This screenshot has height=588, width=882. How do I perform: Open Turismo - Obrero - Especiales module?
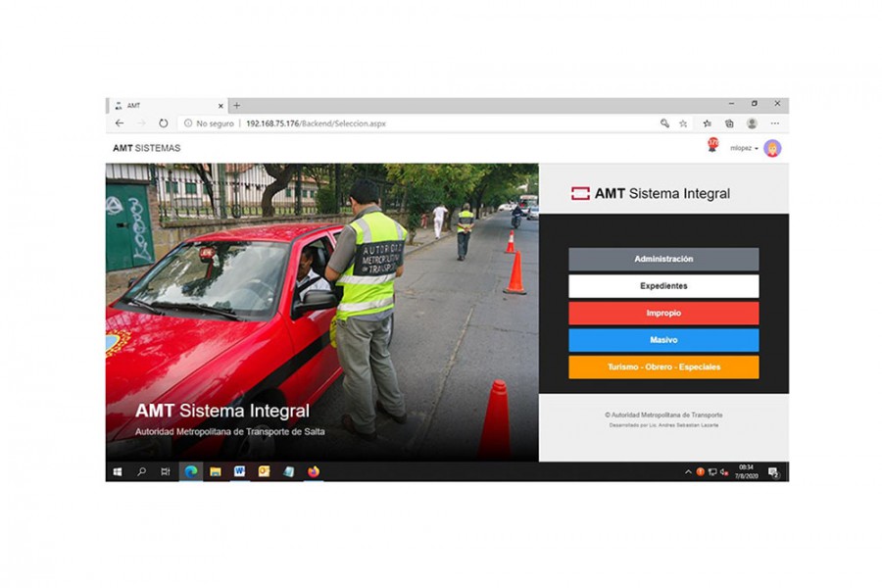[x=663, y=367]
